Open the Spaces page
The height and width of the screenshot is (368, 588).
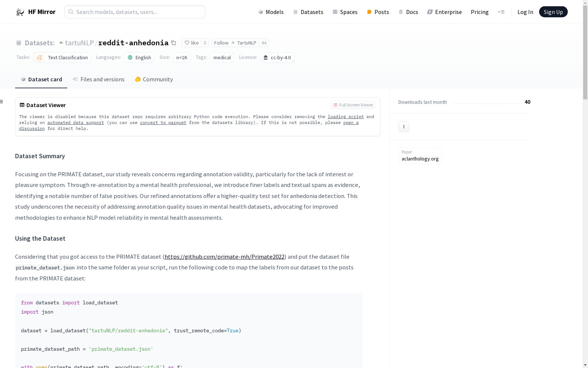345,12
